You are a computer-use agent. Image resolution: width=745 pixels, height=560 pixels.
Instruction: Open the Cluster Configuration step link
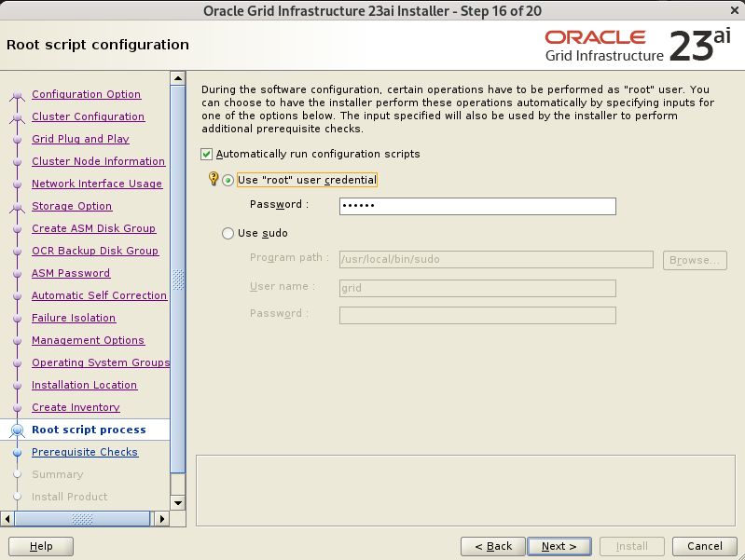click(88, 116)
